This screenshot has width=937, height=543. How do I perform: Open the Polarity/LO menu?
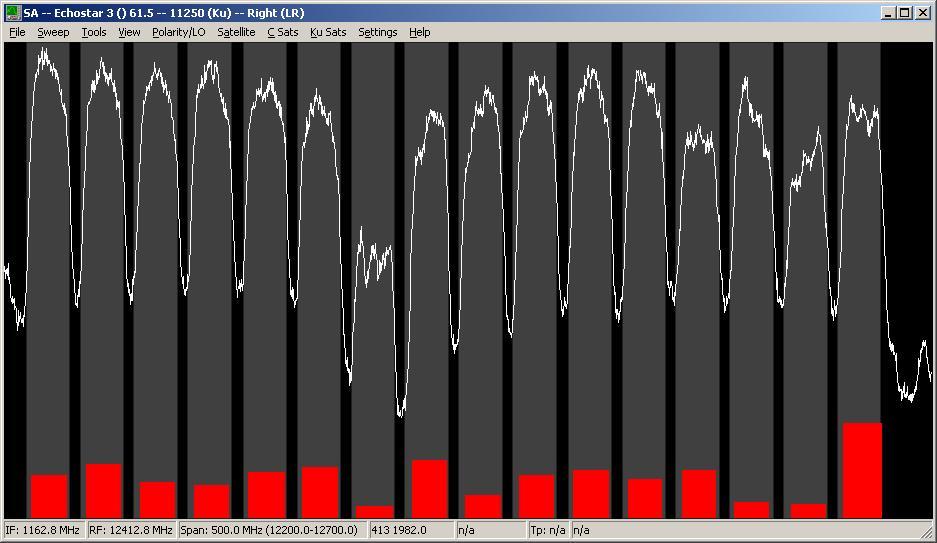[x=179, y=32]
